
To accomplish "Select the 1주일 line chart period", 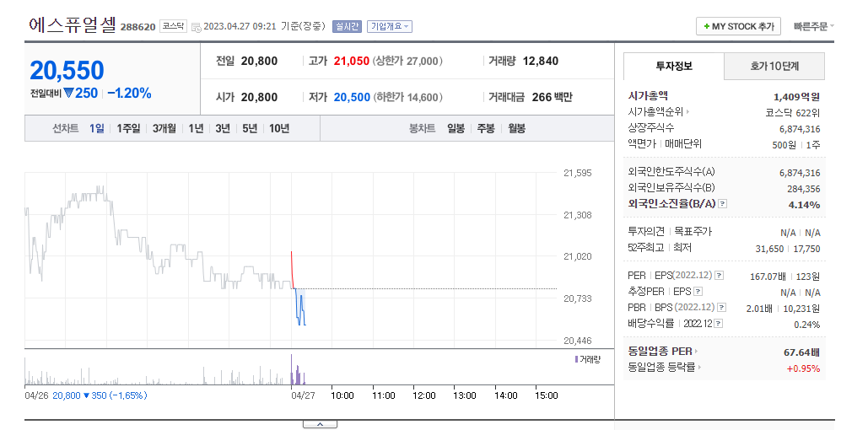I will point(128,128).
